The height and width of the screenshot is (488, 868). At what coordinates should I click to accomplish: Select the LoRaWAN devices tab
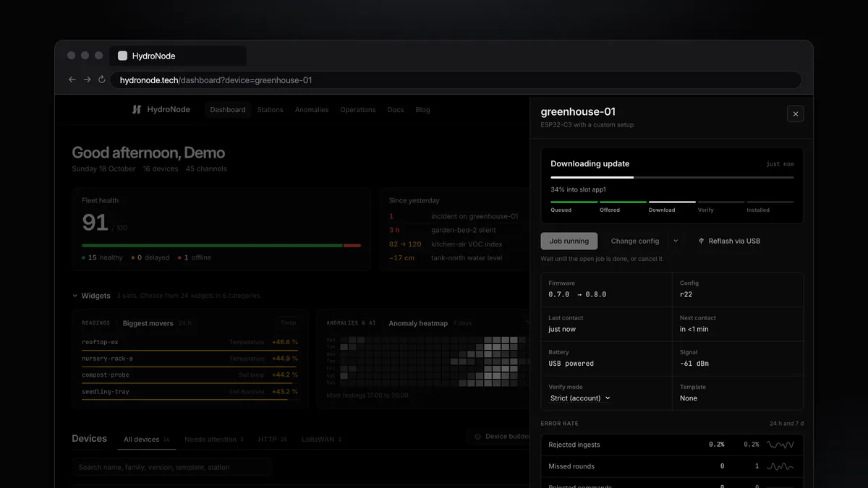click(x=321, y=440)
